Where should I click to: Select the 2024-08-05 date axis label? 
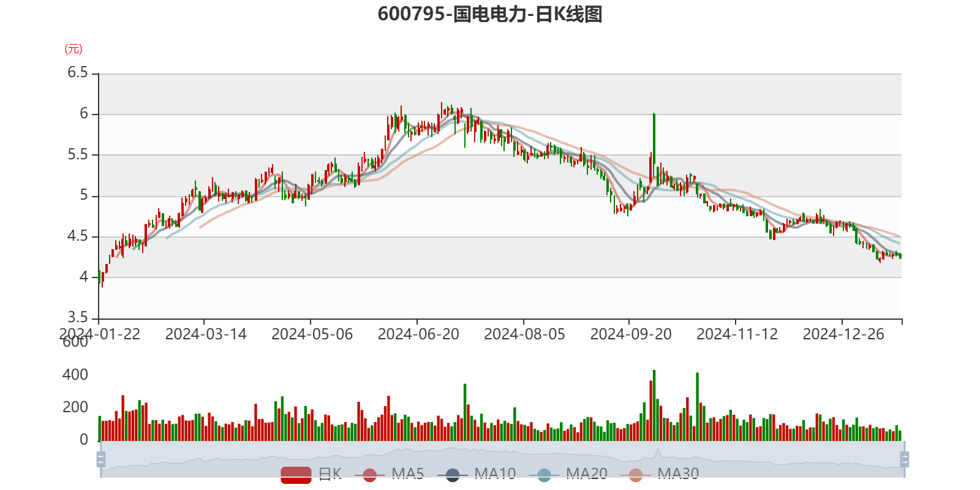(x=524, y=334)
